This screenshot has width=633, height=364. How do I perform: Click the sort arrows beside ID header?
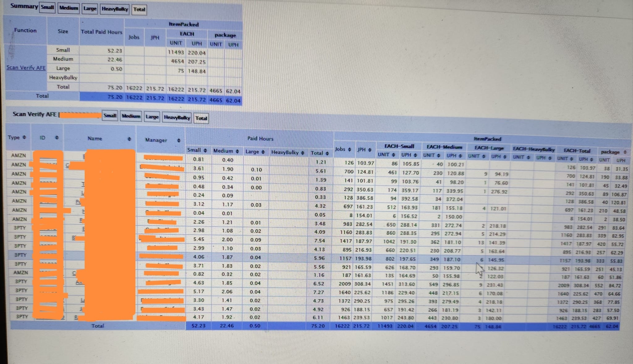coord(57,138)
